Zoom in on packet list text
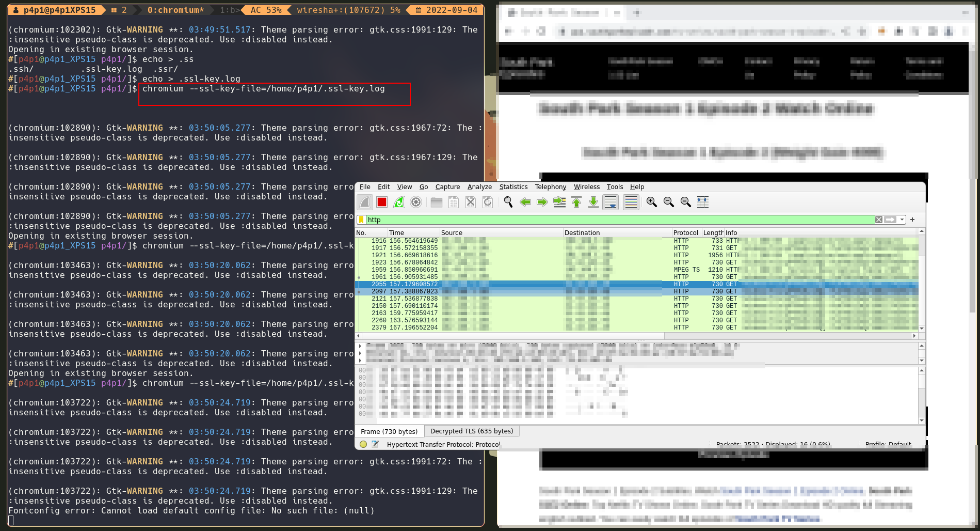 pos(652,202)
